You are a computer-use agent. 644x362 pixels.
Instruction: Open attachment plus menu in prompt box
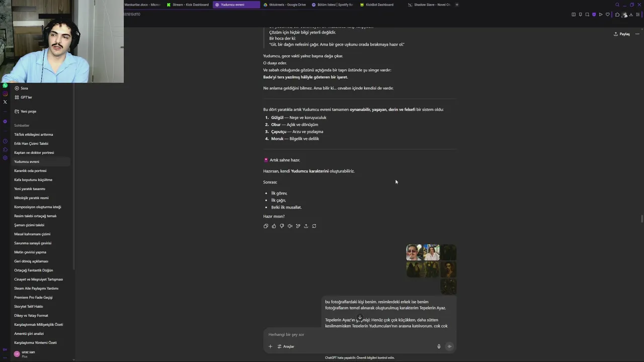[270, 346]
